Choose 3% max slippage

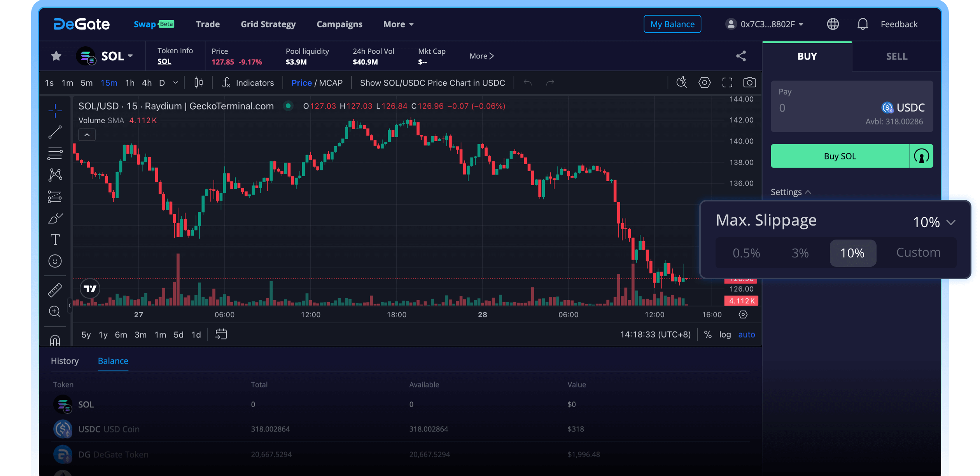800,253
